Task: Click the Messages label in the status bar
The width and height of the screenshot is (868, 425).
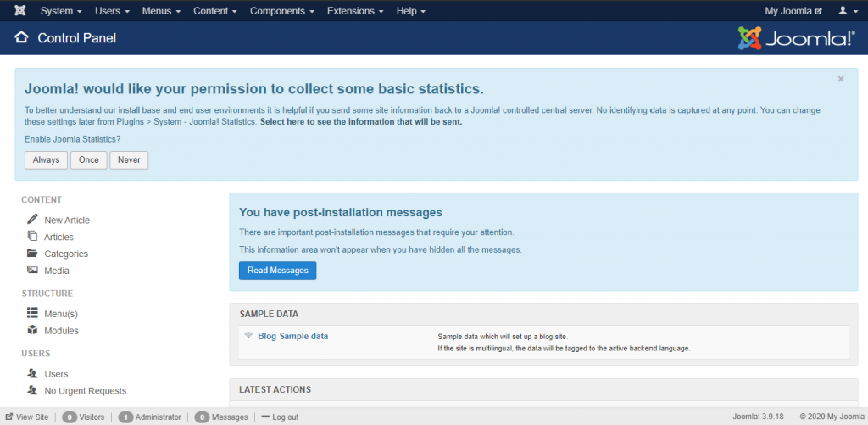Action: click(230, 417)
